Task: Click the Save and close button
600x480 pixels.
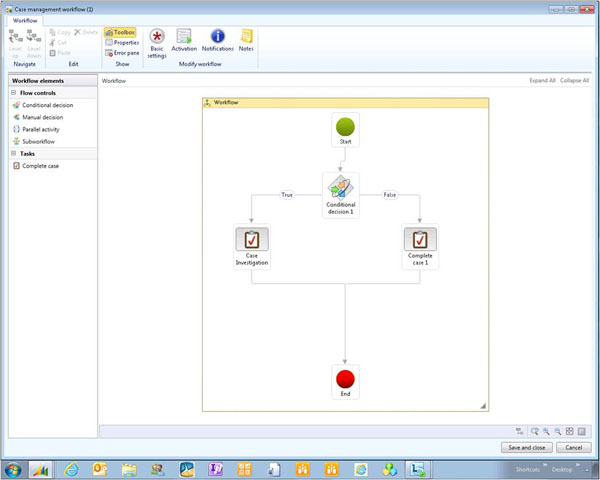Action: pyautogui.click(x=526, y=447)
